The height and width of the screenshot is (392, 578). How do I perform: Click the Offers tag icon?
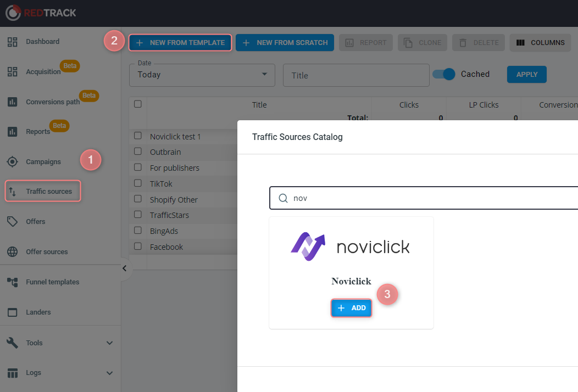[13, 221]
